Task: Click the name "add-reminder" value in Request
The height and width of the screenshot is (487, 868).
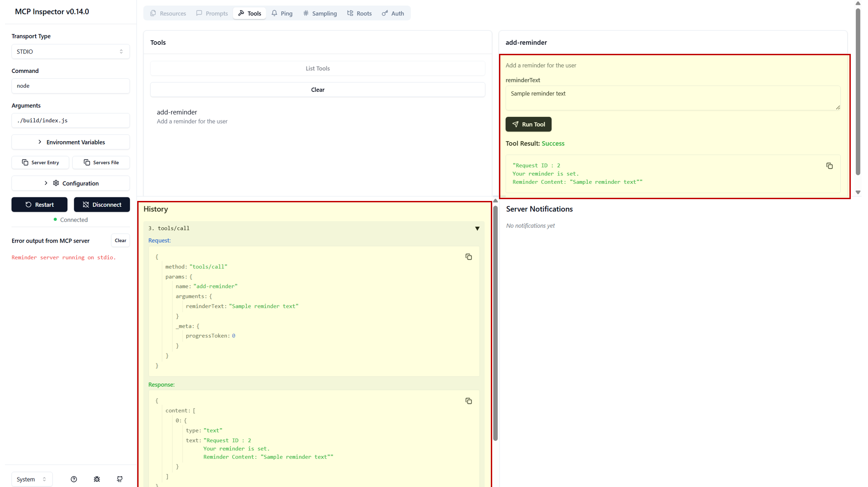Action: 216,286
